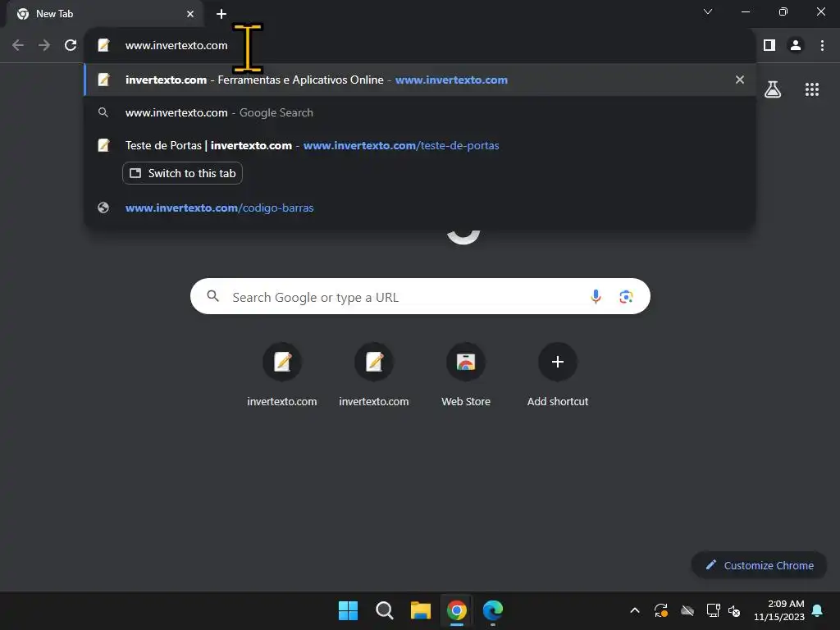Open the Customize Chrome button
Image resolution: width=840 pixels, height=630 pixels.
coord(759,565)
